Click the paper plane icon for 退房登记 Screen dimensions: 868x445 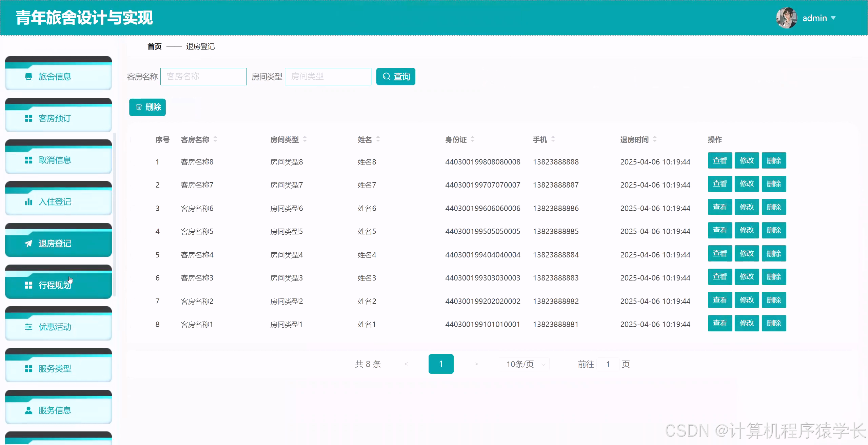(28, 244)
